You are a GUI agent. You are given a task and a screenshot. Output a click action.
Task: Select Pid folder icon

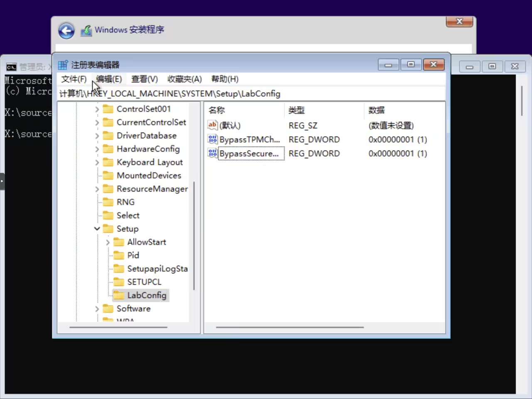coord(119,255)
